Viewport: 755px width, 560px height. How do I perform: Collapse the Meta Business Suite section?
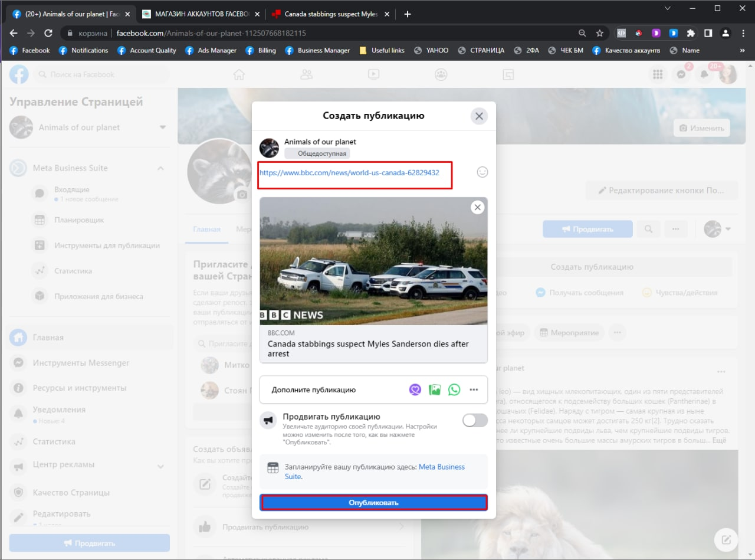160,168
